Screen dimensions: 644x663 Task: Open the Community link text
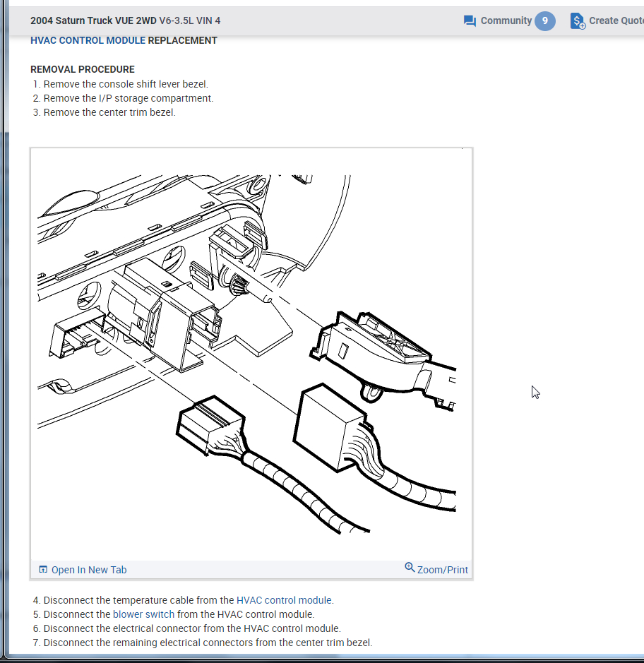[x=506, y=20]
